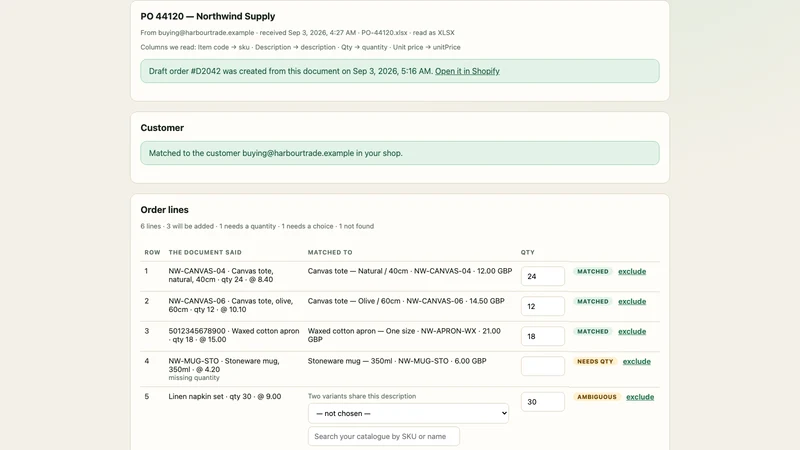Click '5012345678900 · Waxed cotton apron' document text

point(234,335)
